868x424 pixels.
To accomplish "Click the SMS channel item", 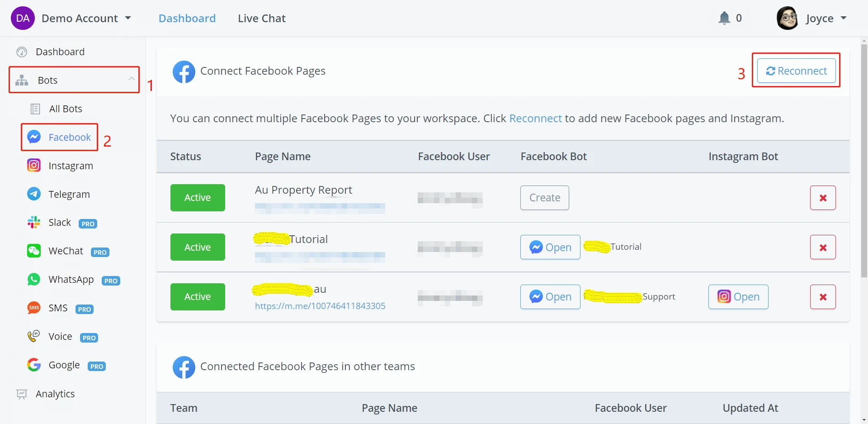I will [x=58, y=308].
